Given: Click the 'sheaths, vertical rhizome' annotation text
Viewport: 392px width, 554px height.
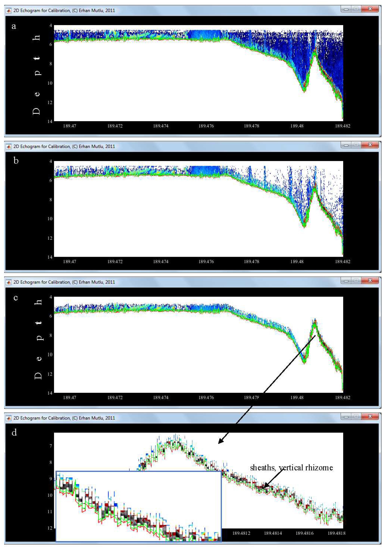Looking at the screenshot, I should coord(291,468).
